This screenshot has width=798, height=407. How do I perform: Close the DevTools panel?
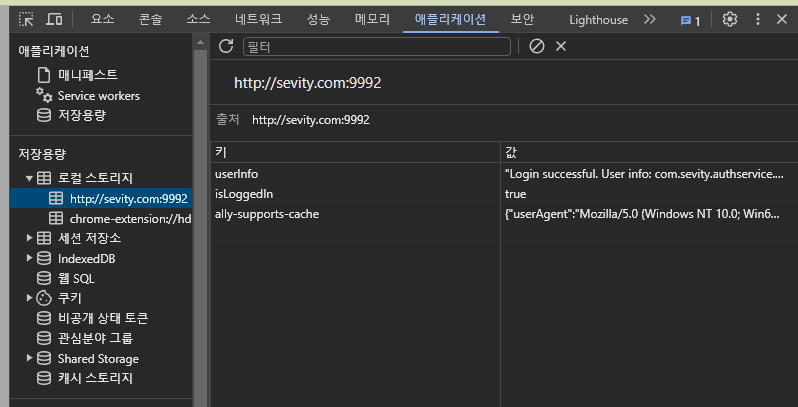782,19
